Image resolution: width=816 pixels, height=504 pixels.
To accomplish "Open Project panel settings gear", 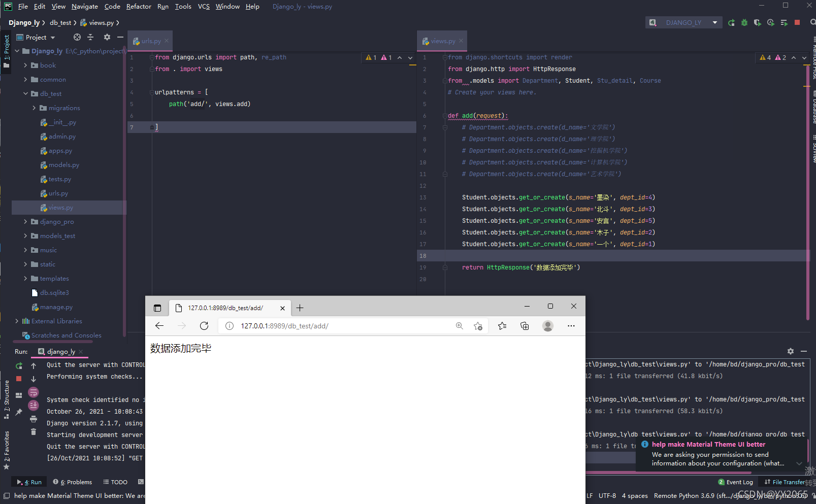I will coord(107,37).
